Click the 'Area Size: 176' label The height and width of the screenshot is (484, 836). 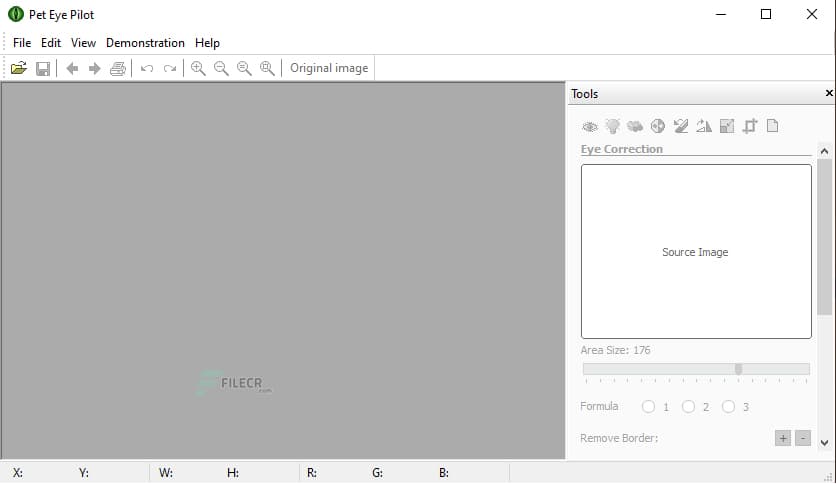click(615, 350)
